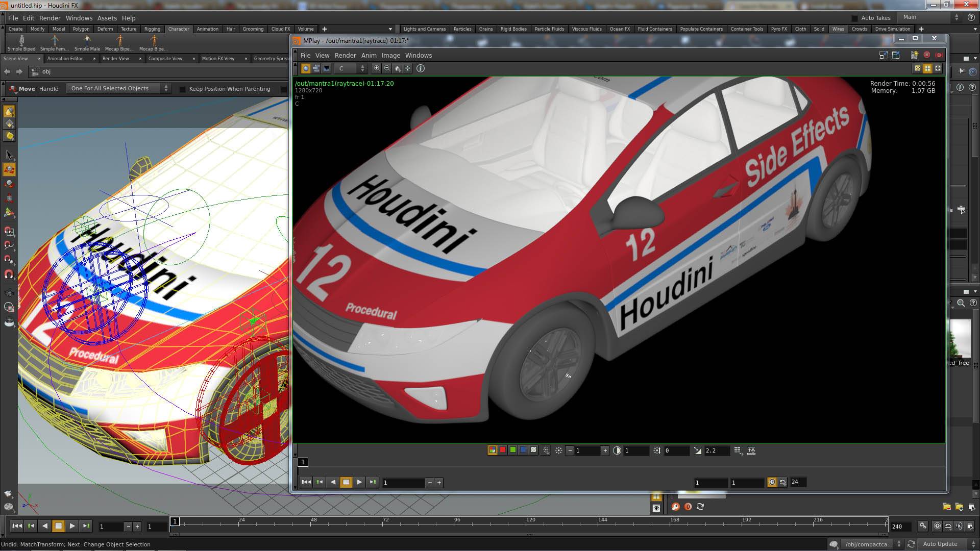Open the obj network path field
The width and height of the screenshot is (980, 551).
(158, 72)
